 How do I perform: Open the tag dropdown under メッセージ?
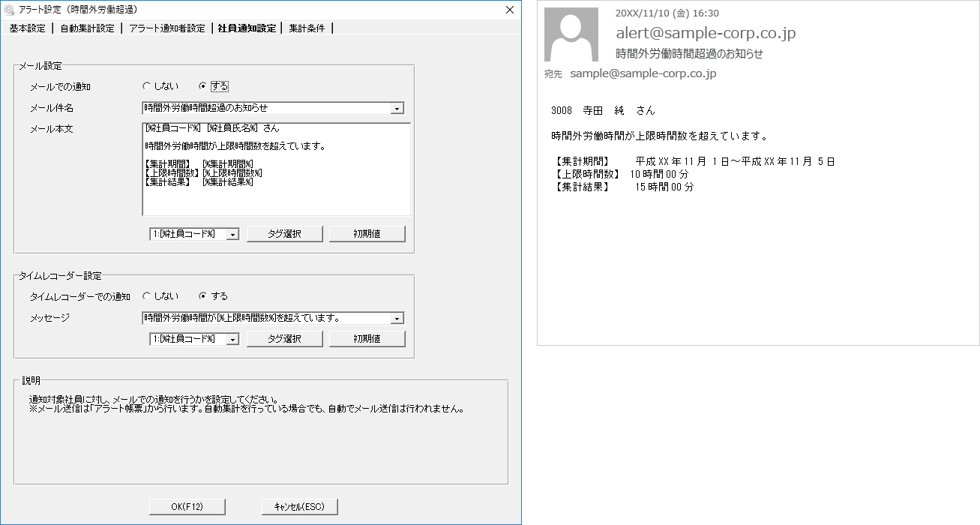tap(232, 339)
